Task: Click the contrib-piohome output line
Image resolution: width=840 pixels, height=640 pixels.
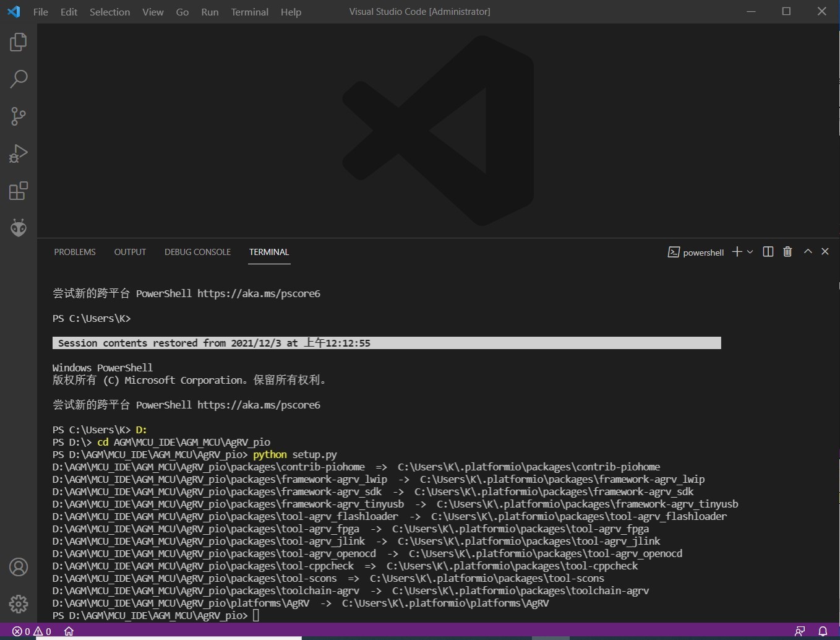Action: click(356, 467)
